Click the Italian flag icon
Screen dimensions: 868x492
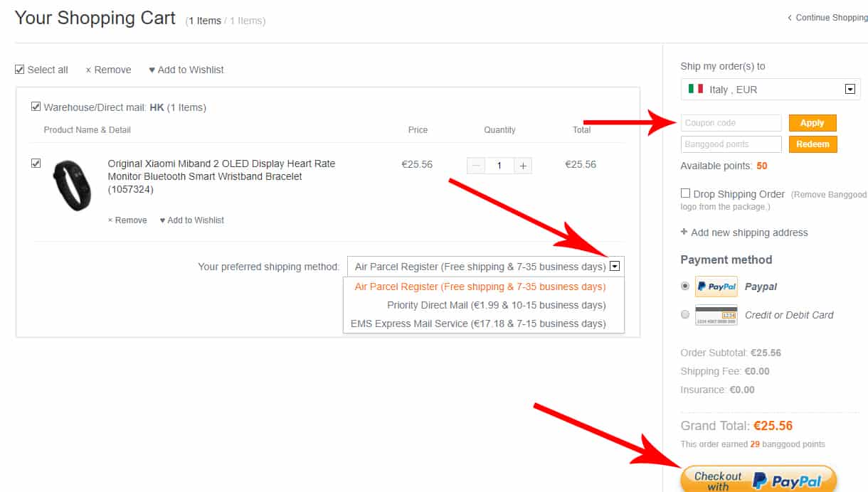pos(695,89)
